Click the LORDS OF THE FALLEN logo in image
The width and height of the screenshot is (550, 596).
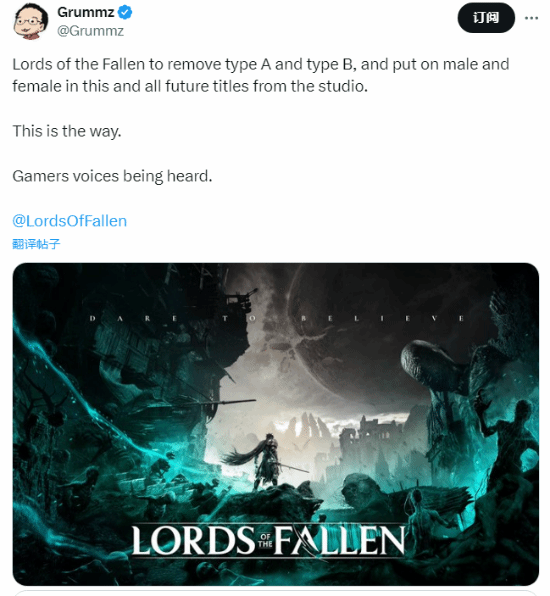point(268,540)
